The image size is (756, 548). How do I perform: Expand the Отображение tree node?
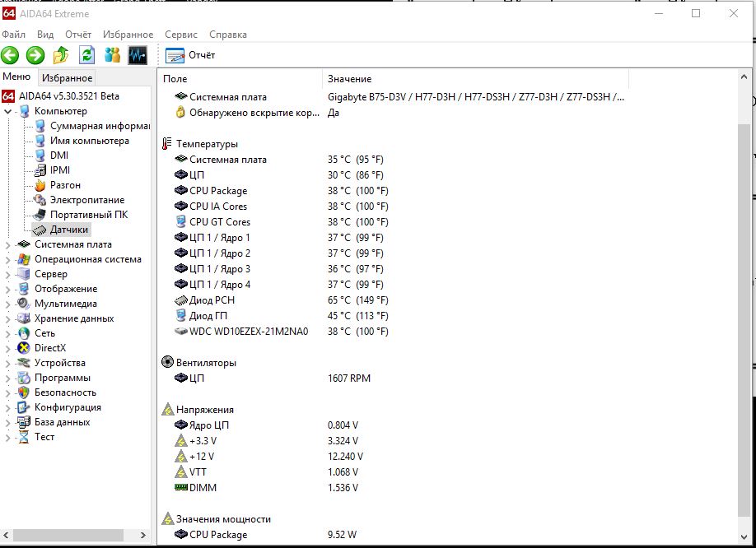point(7,290)
